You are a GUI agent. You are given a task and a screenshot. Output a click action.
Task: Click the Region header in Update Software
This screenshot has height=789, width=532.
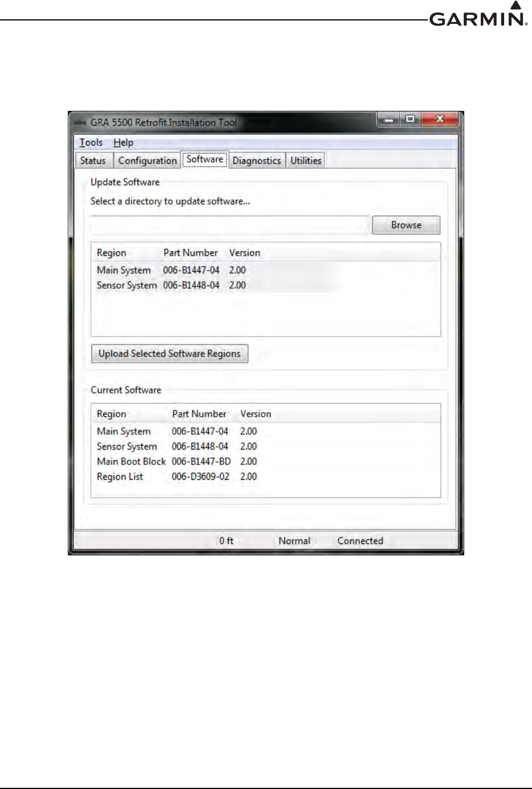111,253
